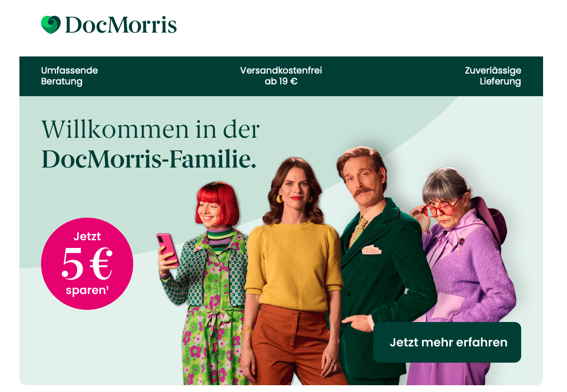The width and height of the screenshot is (567, 392).
Task: Click the mustache of the man in green
Action: click(x=364, y=191)
